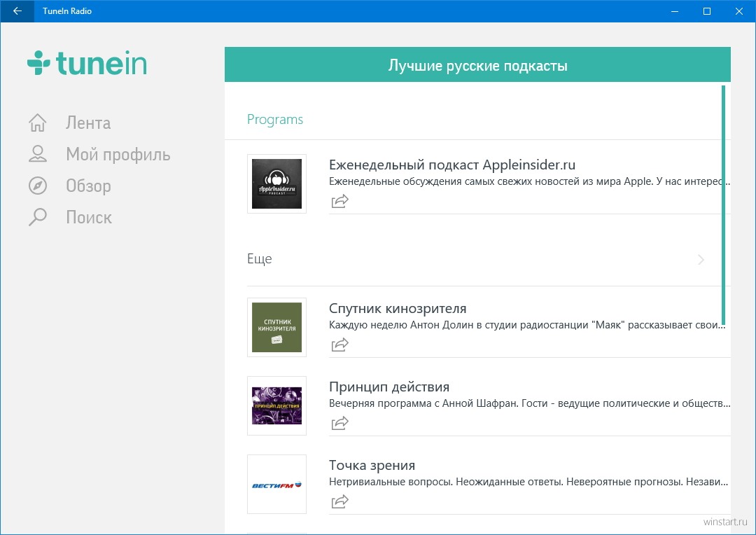Open the Лента menu item

coord(88,123)
